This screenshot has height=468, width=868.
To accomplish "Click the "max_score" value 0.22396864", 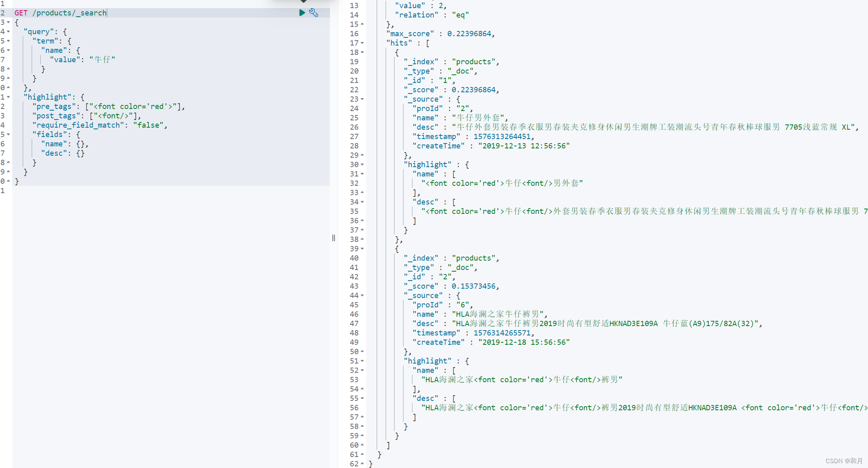I will [469, 34].
